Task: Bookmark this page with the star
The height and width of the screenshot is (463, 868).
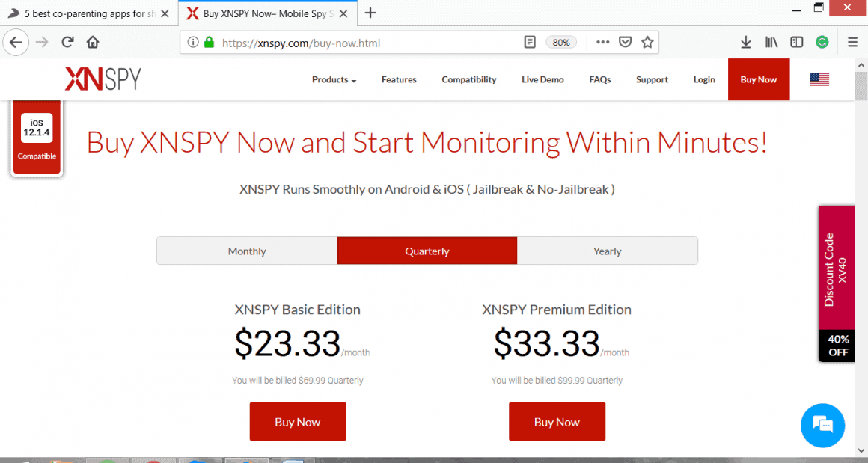Action: click(x=647, y=42)
